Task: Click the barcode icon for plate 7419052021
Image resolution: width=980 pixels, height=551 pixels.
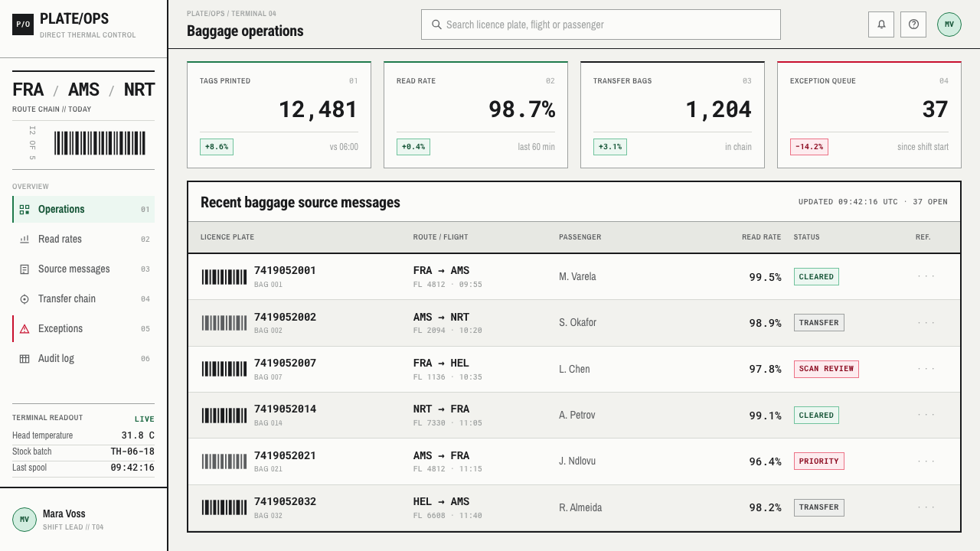Action: pyautogui.click(x=224, y=461)
